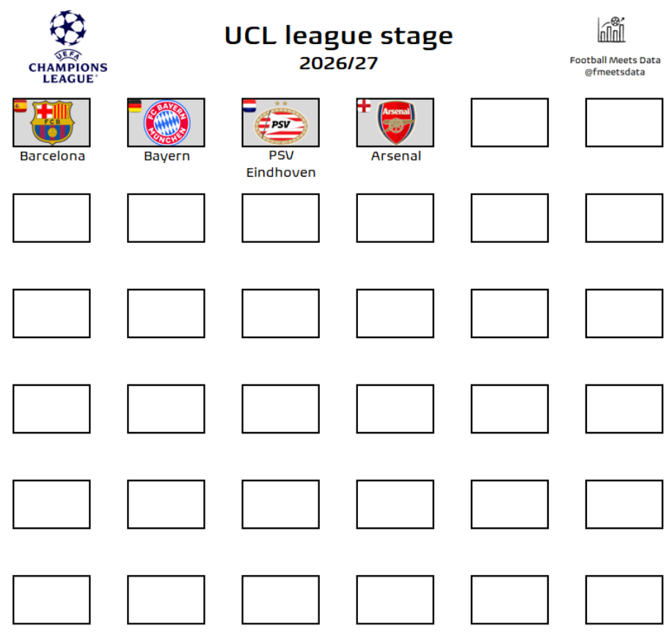Click the Spanish flag on Barcelona's box
Screen dimensions: 672x644
click(x=20, y=106)
